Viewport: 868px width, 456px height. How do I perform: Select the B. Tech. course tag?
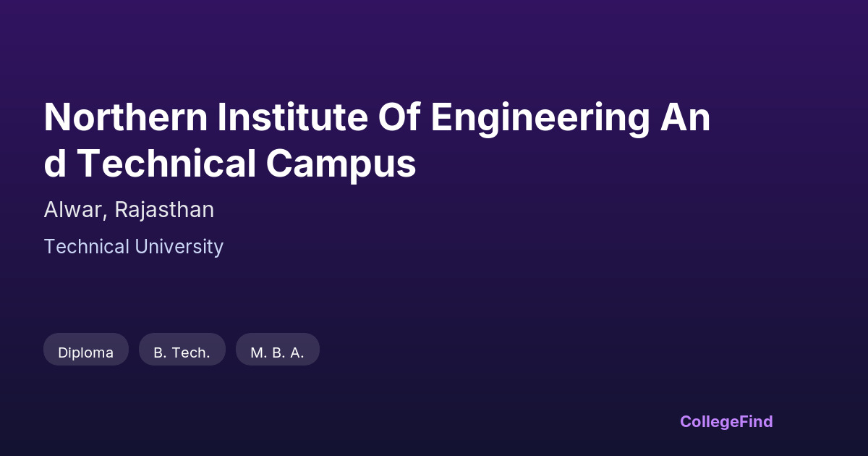click(x=182, y=352)
